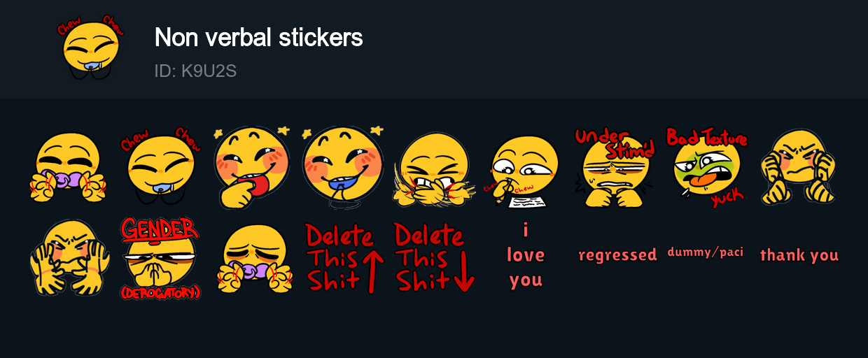Pick the 'regressed' text sticker
This screenshot has width=868, height=358.
pyautogui.click(x=617, y=255)
